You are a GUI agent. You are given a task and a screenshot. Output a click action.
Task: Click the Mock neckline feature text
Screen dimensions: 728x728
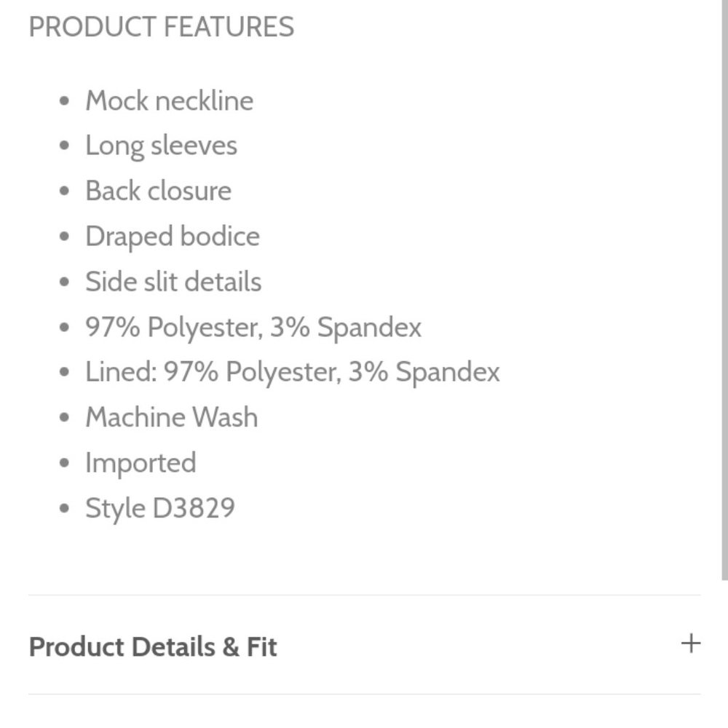click(170, 100)
